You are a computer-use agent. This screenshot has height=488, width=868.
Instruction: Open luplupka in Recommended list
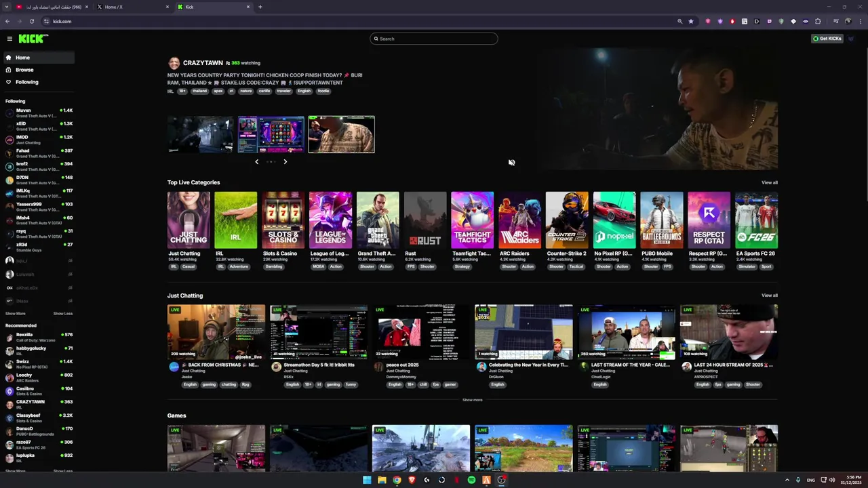coord(39,457)
